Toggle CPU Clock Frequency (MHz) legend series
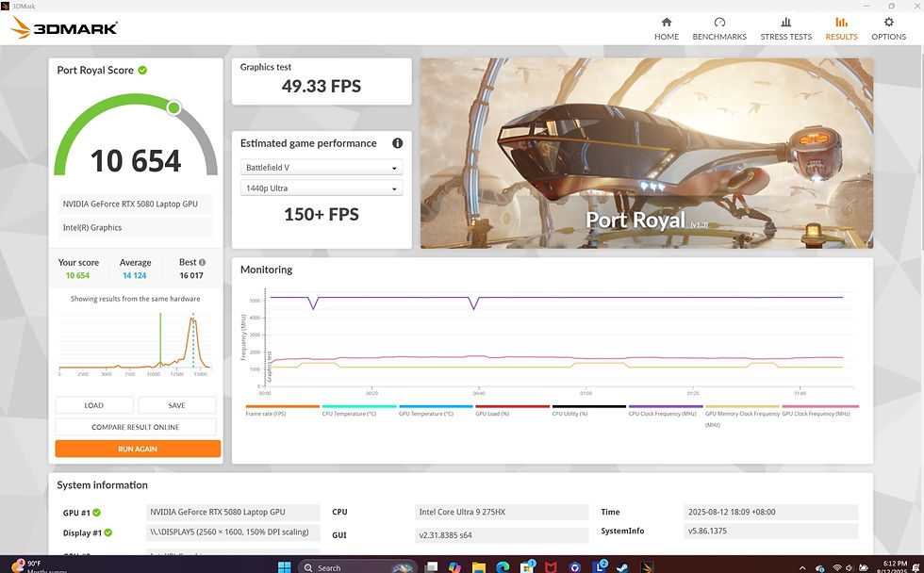Screen dimensions: 924x573 pyautogui.click(x=666, y=411)
